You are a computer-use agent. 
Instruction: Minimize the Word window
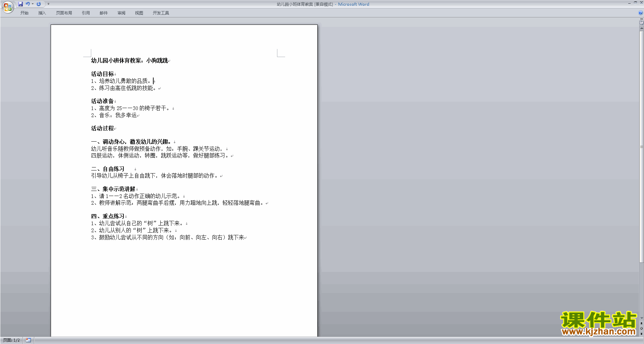[x=629, y=3]
